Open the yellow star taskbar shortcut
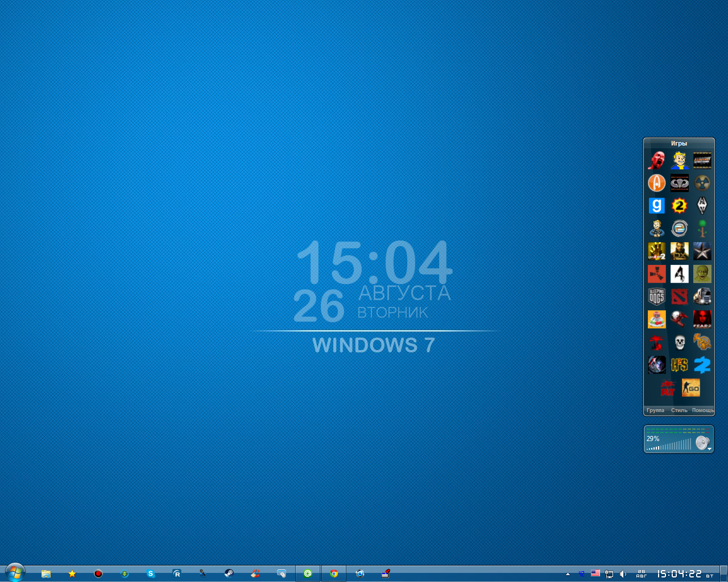728x582 pixels. 72,573
